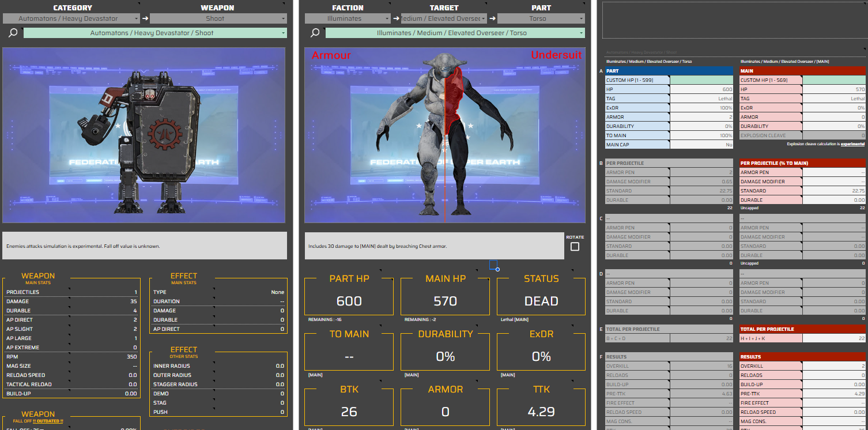868x430 pixels.
Task: Open the Target dropdown showing Elevated Overseer
Action: tap(444, 18)
